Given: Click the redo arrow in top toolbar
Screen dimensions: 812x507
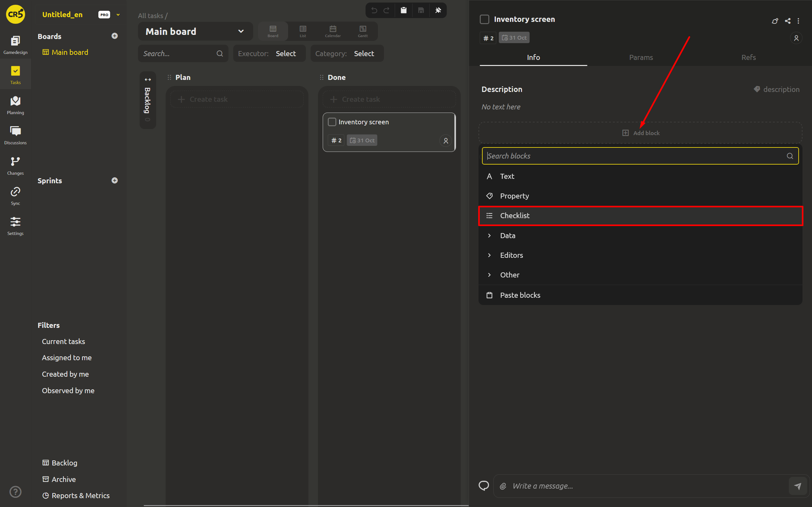Looking at the screenshot, I should point(386,10).
